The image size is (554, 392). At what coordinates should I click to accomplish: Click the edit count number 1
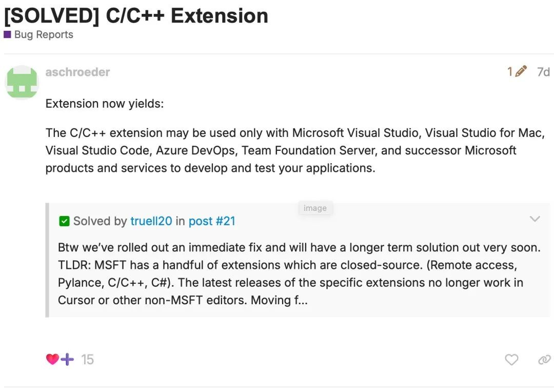point(510,72)
